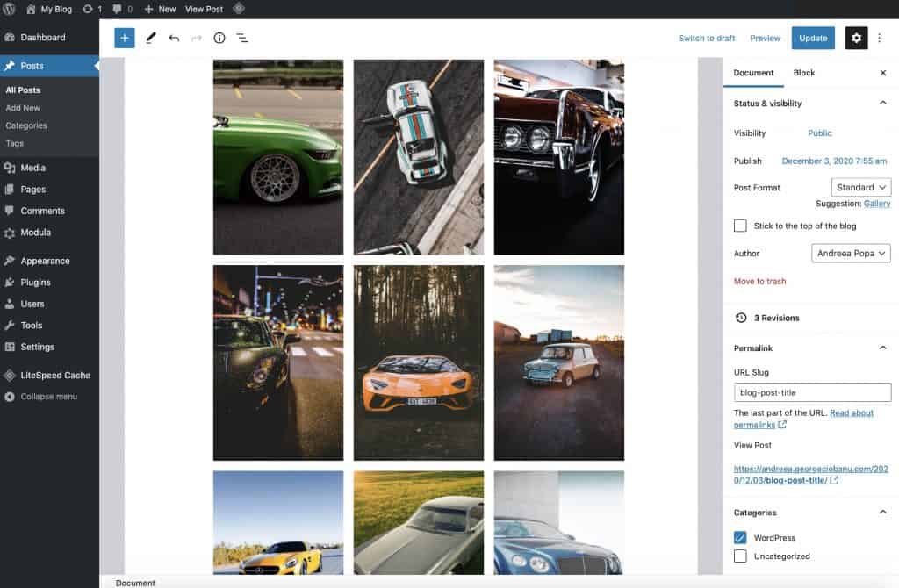Open Dashboard in sidebar
This screenshot has height=588, width=899.
(49, 37)
